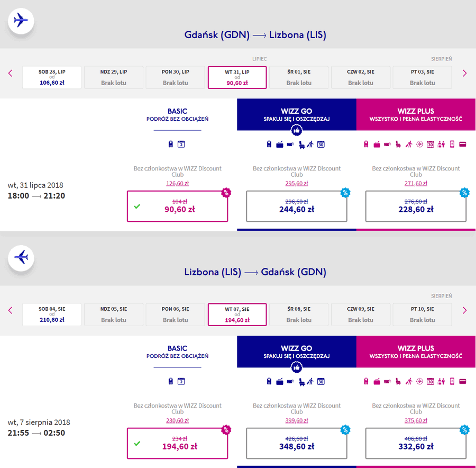Select the outbound BASIC fare 90,60 zł
This screenshot has width=476, height=468.
tap(177, 206)
